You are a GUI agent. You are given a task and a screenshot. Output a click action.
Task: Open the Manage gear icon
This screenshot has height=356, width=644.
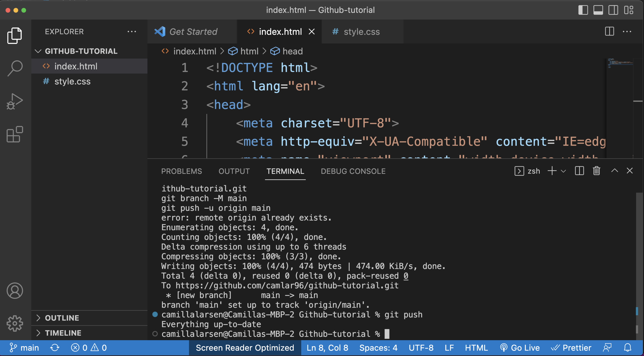(15, 323)
